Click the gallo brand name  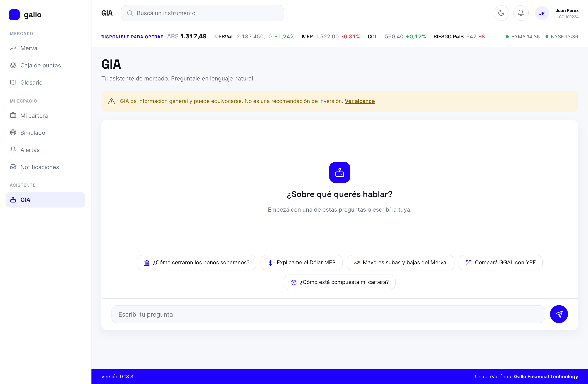[x=33, y=15]
